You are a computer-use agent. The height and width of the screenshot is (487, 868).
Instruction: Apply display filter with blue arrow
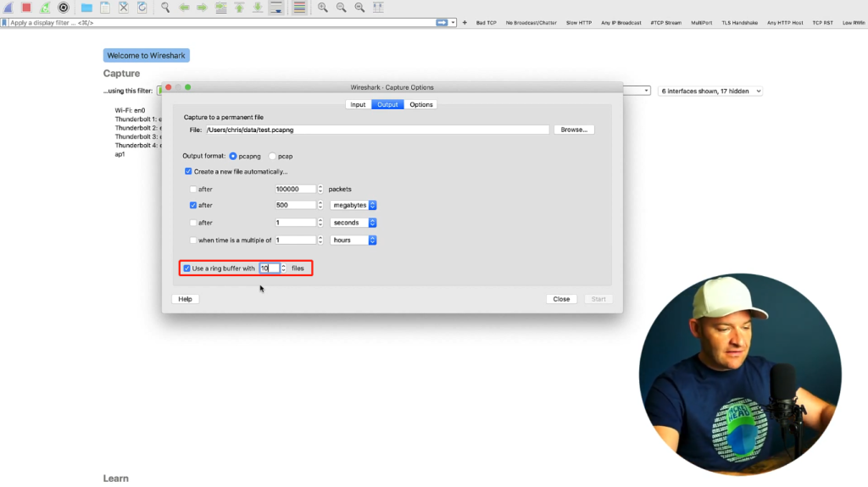coord(442,23)
